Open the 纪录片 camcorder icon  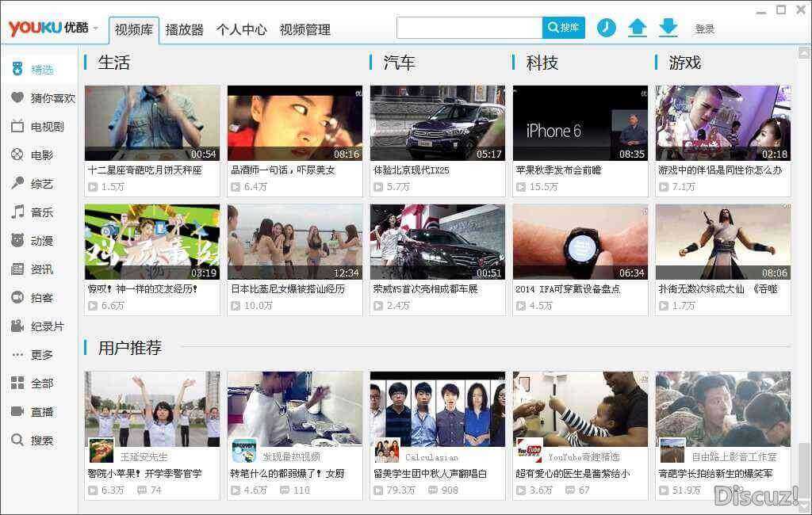pos(17,326)
